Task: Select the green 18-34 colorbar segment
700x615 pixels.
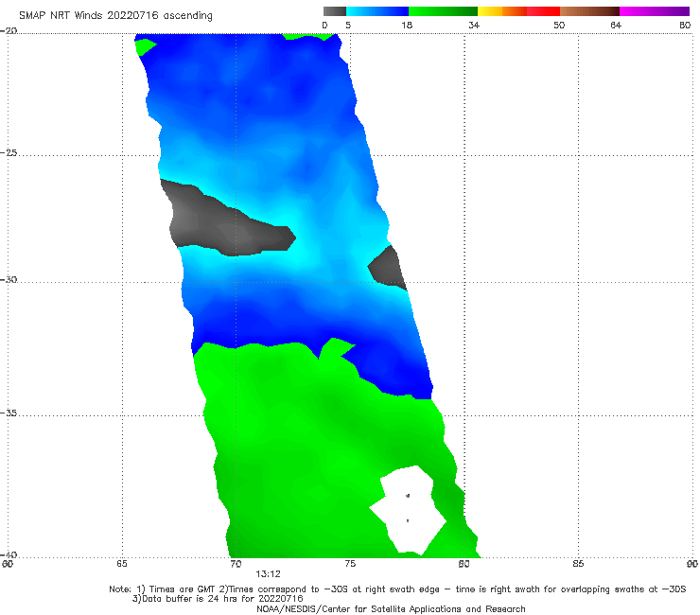Action: pos(443,11)
